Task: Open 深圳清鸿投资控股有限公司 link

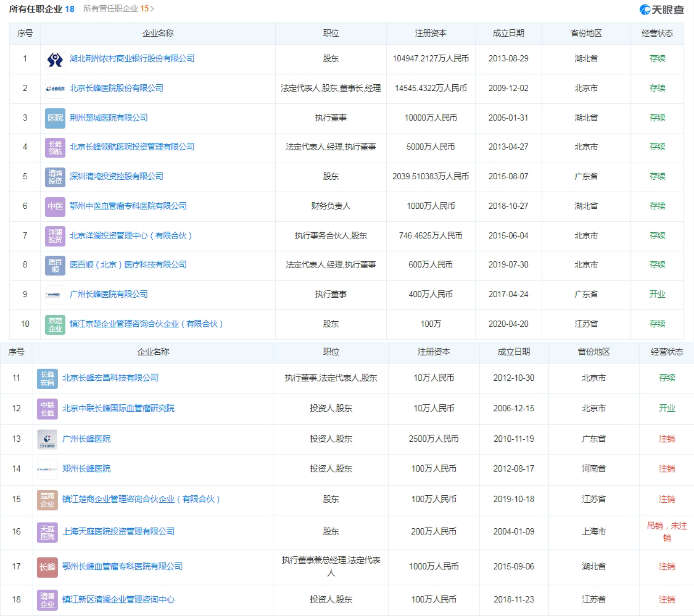Action: 116,177
